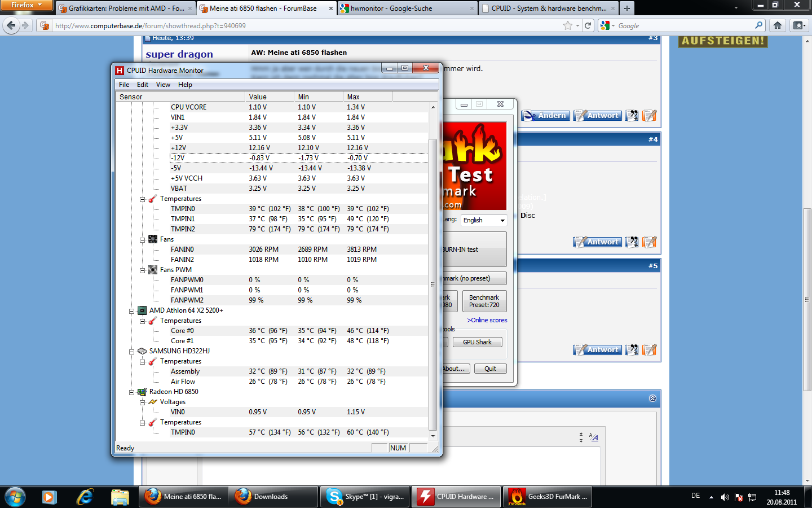Click thermometer icon of Radeon Temperatures
Screen dimensions: 812x508
(x=153, y=422)
